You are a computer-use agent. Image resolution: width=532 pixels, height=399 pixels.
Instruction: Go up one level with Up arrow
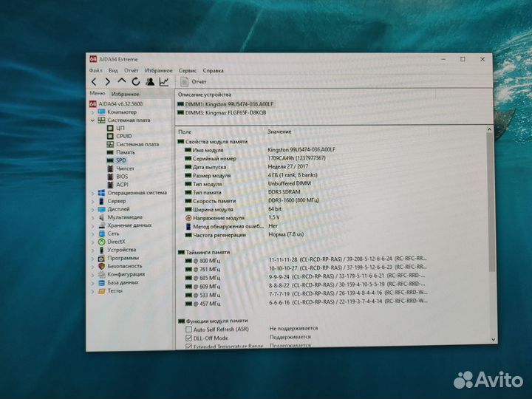pyautogui.click(x=121, y=81)
